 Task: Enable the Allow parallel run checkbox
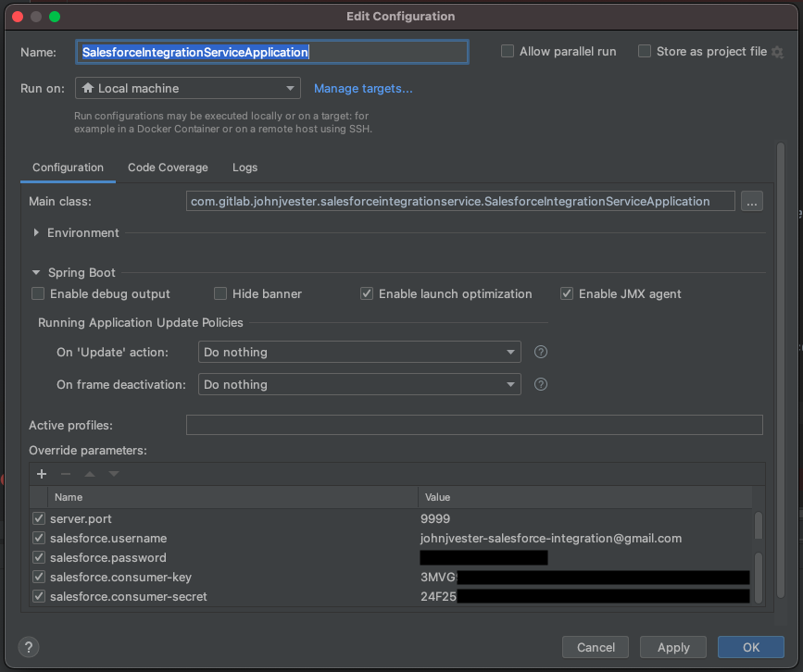[x=508, y=52]
